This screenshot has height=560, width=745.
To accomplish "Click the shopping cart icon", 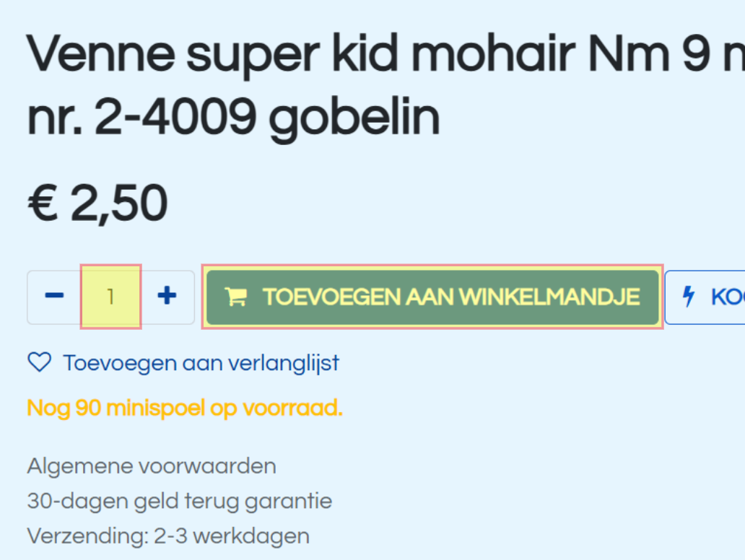I will [235, 297].
